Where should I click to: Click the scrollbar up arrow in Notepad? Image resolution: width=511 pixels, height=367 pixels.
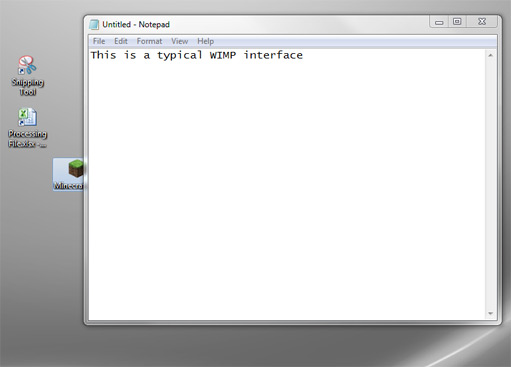(490, 55)
